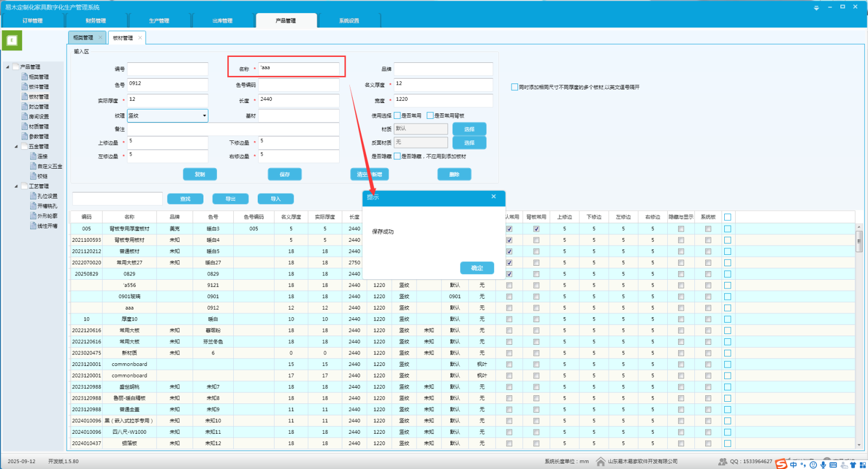The height and width of the screenshot is (469, 868).
Task: Click the home icon in status bar
Action: [601, 461]
